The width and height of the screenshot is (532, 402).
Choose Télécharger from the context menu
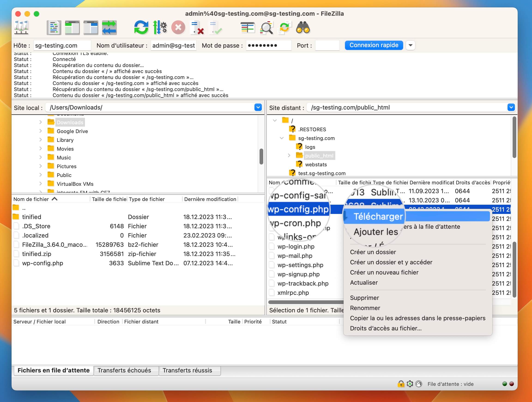[417, 216]
